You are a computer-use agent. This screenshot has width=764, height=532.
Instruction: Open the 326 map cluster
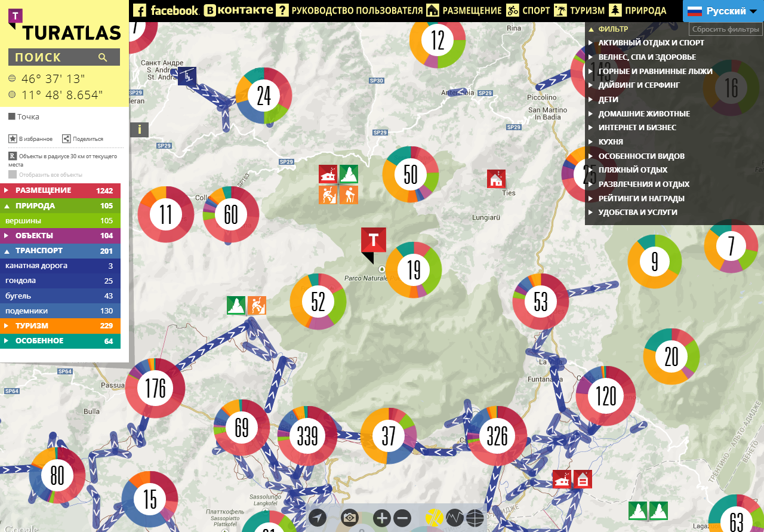(x=497, y=436)
